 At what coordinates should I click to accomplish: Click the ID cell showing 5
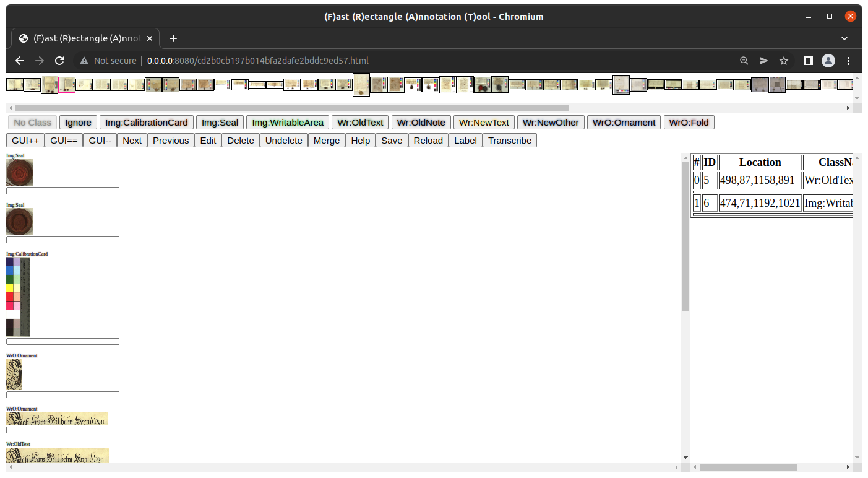710,181
